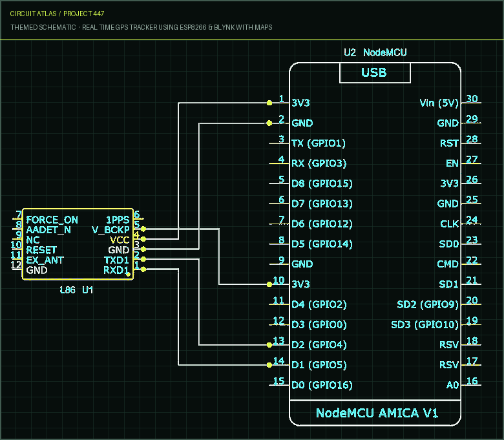Select the junction dot at NodeMCU pin 13

[x=269, y=345]
